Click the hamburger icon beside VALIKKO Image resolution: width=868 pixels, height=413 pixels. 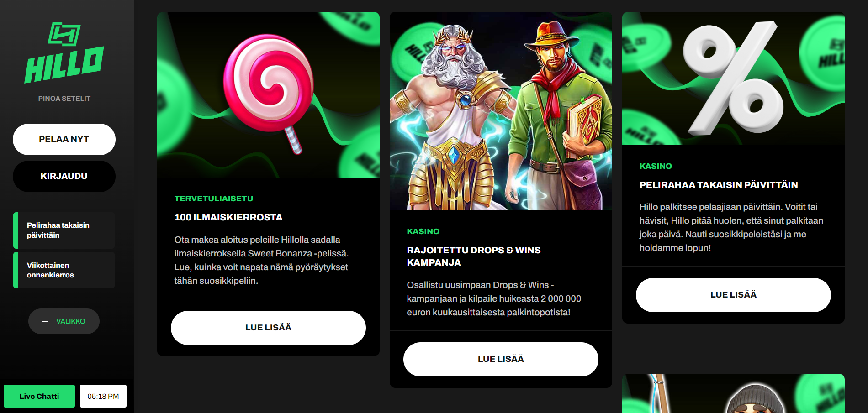pyautogui.click(x=46, y=321)
